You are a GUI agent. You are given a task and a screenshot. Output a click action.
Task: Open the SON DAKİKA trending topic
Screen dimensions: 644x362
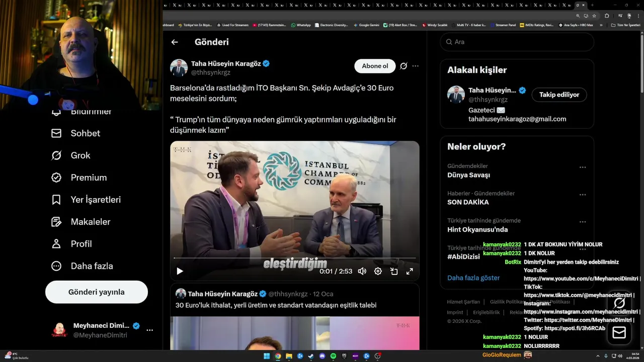pyautogui.click(x=468, y=202)
